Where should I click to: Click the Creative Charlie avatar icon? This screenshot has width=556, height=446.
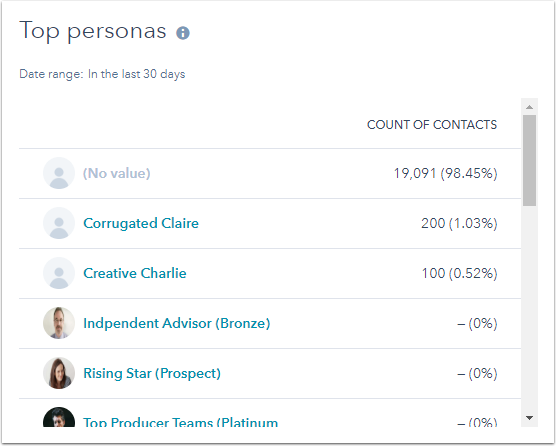[59, 273]
